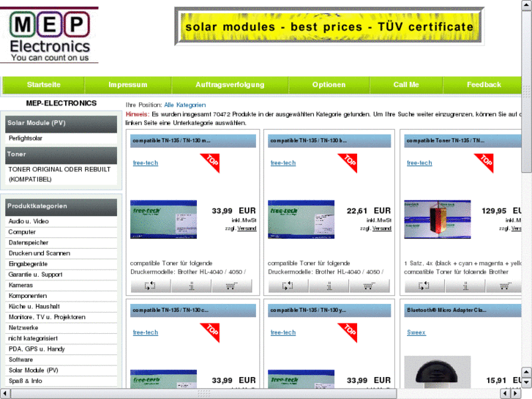Open title compatible TN-135 / TN-130 c...
Image resolution: width=532 pixels, height=399 pixels.
coord(171,310)
